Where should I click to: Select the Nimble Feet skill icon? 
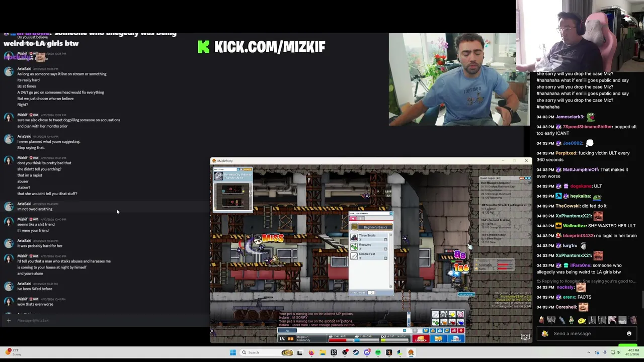pyautogui.click(x=354, y=256)
